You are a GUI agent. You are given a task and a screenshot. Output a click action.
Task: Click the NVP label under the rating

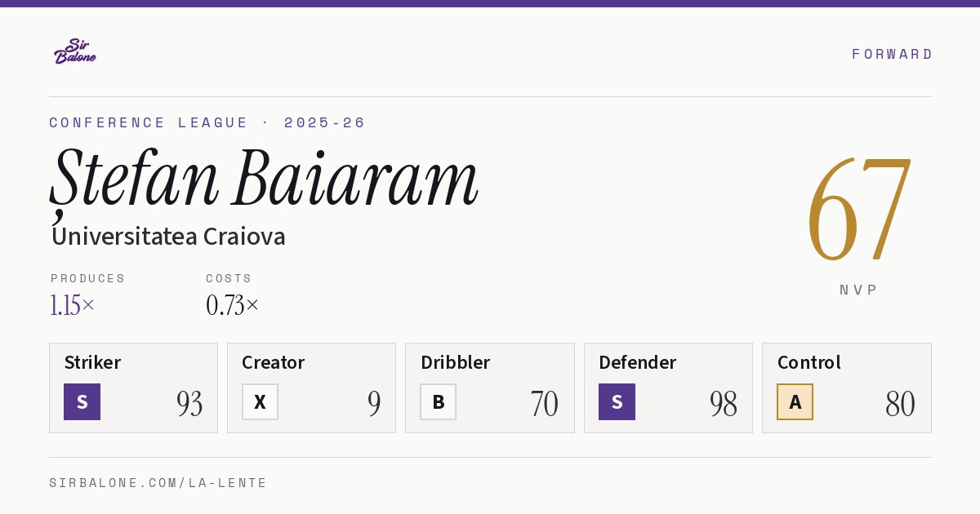point(858,290)
